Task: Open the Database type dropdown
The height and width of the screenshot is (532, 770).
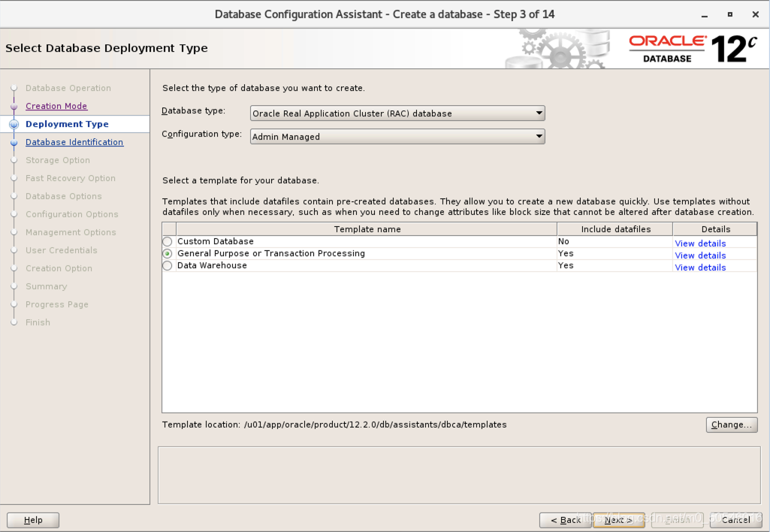Action: point(397,113)
